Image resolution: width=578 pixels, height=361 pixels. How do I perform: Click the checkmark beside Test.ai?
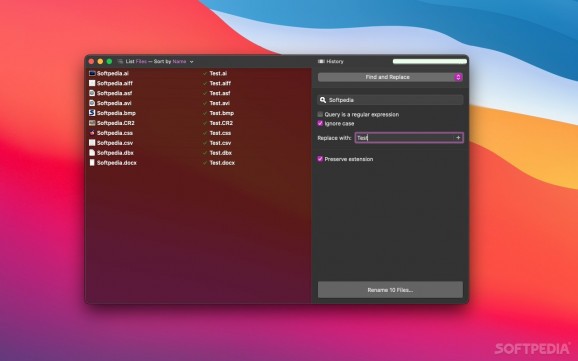pos(205,73)
